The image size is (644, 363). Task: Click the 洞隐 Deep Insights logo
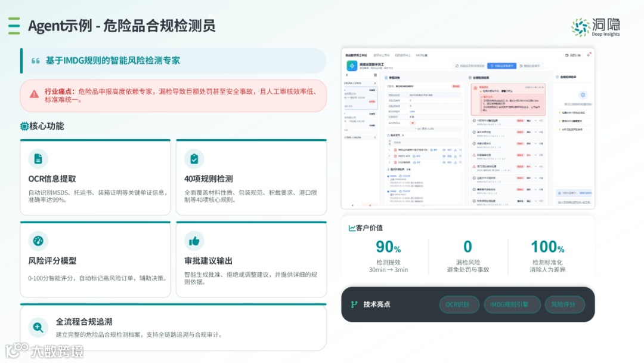click(x=596, y=27)
